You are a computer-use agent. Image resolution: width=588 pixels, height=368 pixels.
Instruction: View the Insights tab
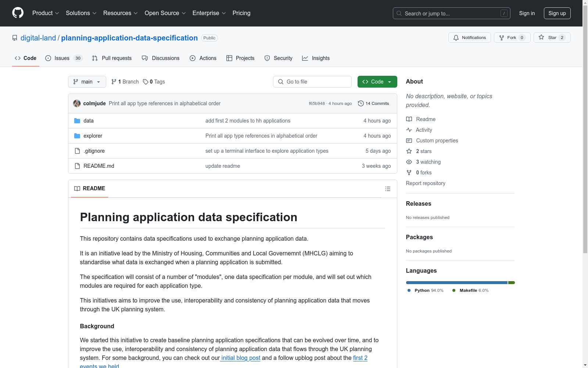316,58
